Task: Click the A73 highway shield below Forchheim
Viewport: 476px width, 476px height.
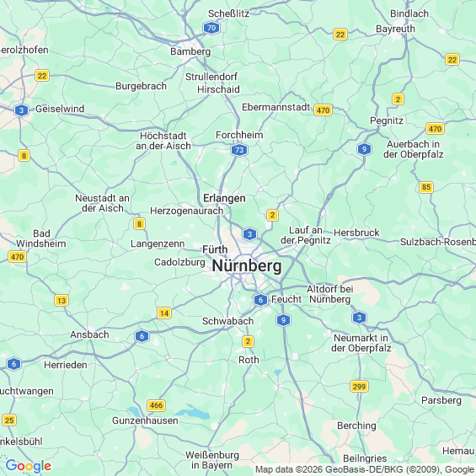Action: tap(239, 150)
